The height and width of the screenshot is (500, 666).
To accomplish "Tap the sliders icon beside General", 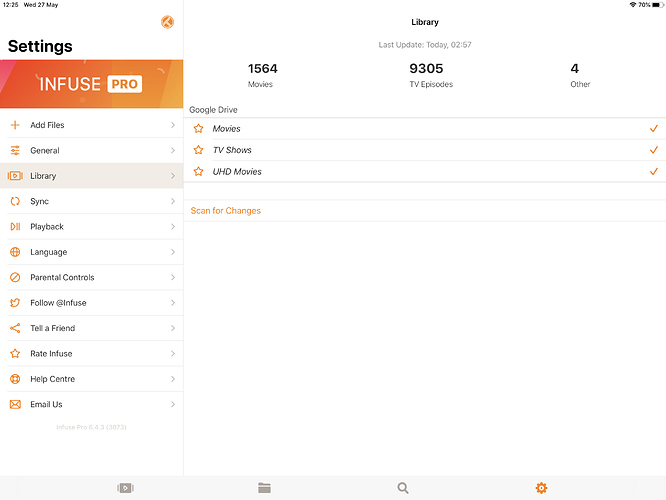I will point(15,150).
